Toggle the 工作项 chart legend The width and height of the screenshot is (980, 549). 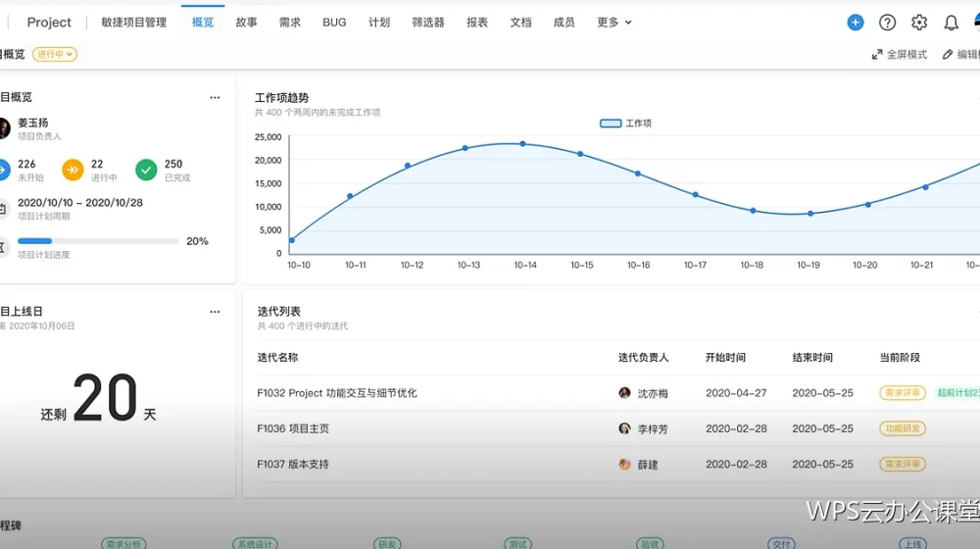pos(625,124)
